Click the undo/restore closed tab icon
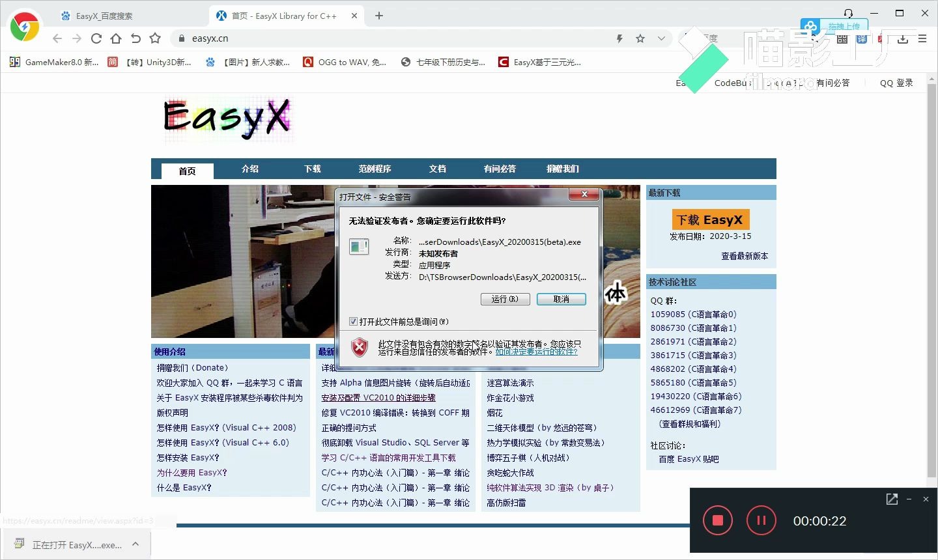Viewport: 938px width, 560px height. (135, 38)
